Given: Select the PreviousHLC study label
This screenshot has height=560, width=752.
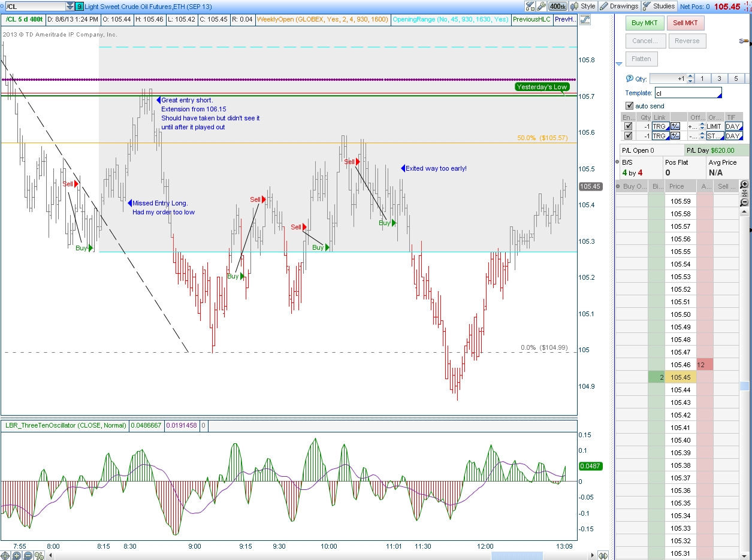Looking at the screenshot, I should pos(531,19).
